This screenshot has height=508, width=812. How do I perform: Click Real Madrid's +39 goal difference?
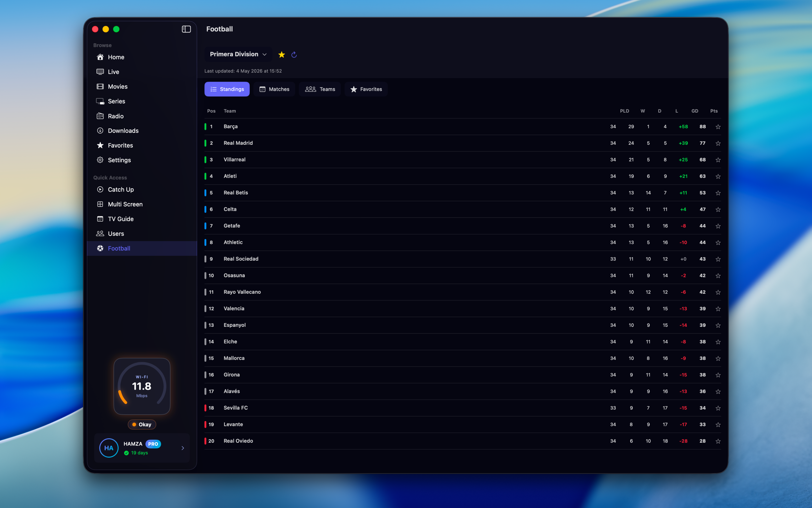(683, 143)
